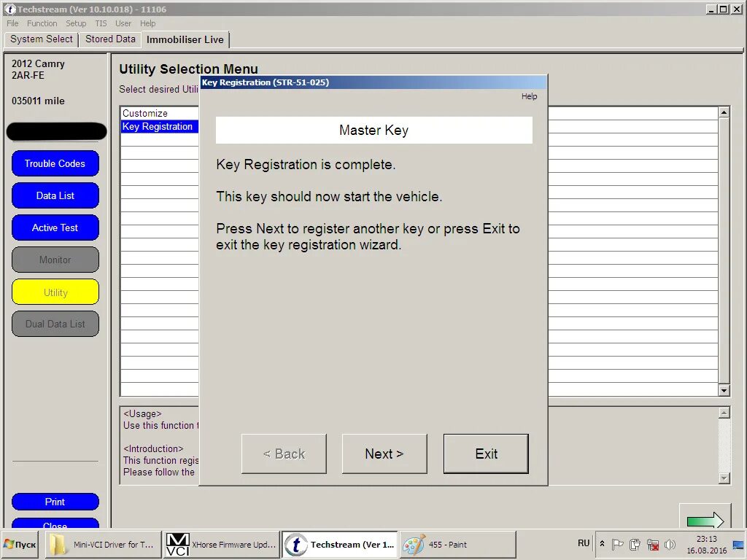Open the TIS menu
The height and width of the screenshot is (560, 747).
pyautogui.click(x=101, y=23)
